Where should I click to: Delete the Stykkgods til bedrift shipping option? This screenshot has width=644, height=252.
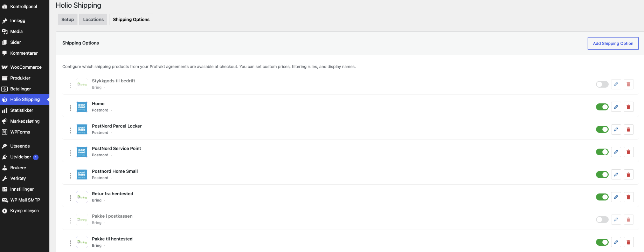click(629, 84)
